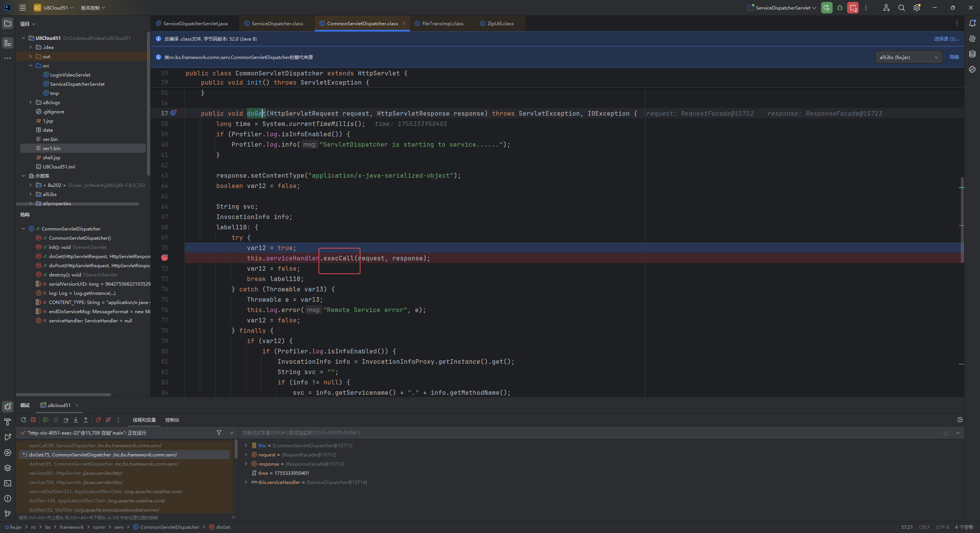The height and width of the screenshot is (533, 980).
Task: Select the doPost:95 stack frame
Action: coord(124,464)
